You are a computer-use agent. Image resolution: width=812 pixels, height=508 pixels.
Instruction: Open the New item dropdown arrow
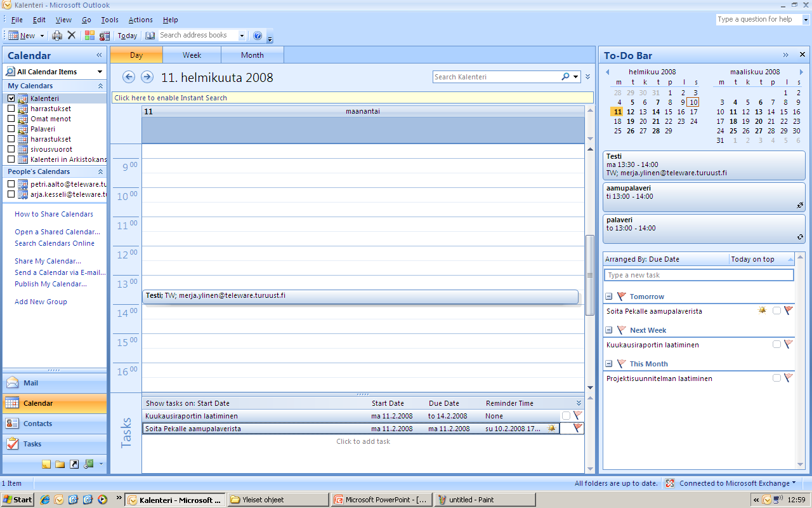[42, 36]
